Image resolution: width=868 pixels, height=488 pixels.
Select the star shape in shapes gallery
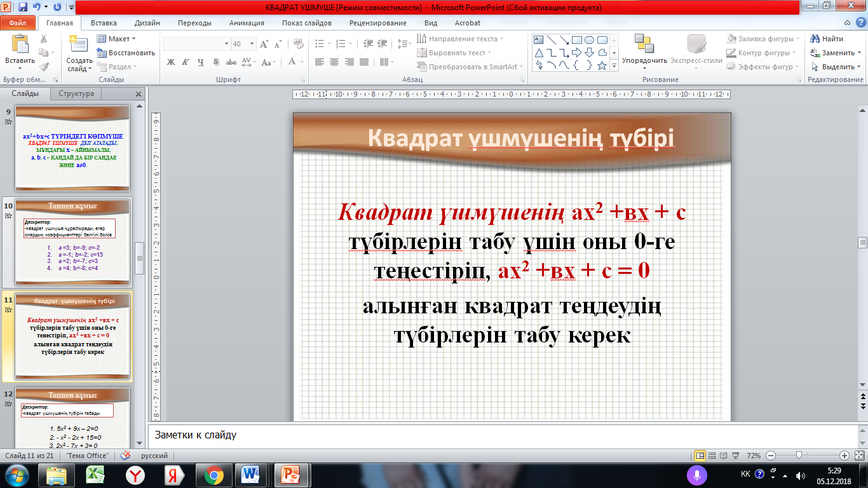click(602, 65)
